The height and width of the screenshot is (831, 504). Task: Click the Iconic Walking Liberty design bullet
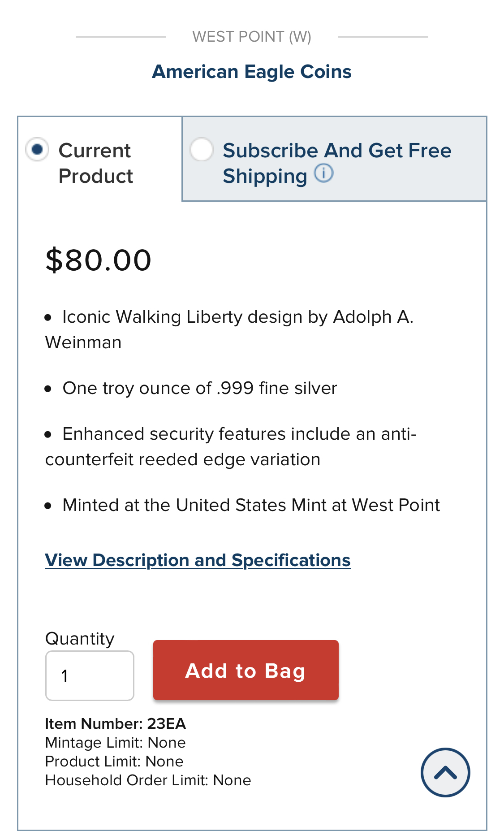coord(229,329)
